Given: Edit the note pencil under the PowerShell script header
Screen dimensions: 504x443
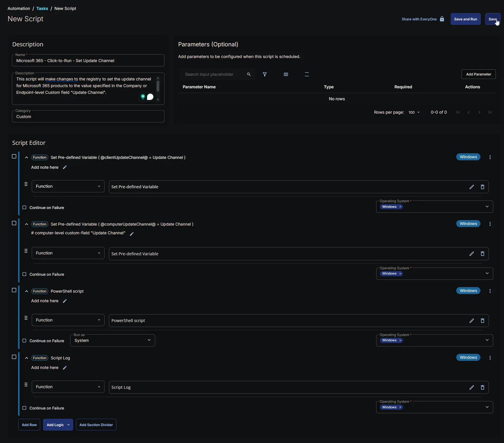Looking at the screenshot, I should click(65, 301).
